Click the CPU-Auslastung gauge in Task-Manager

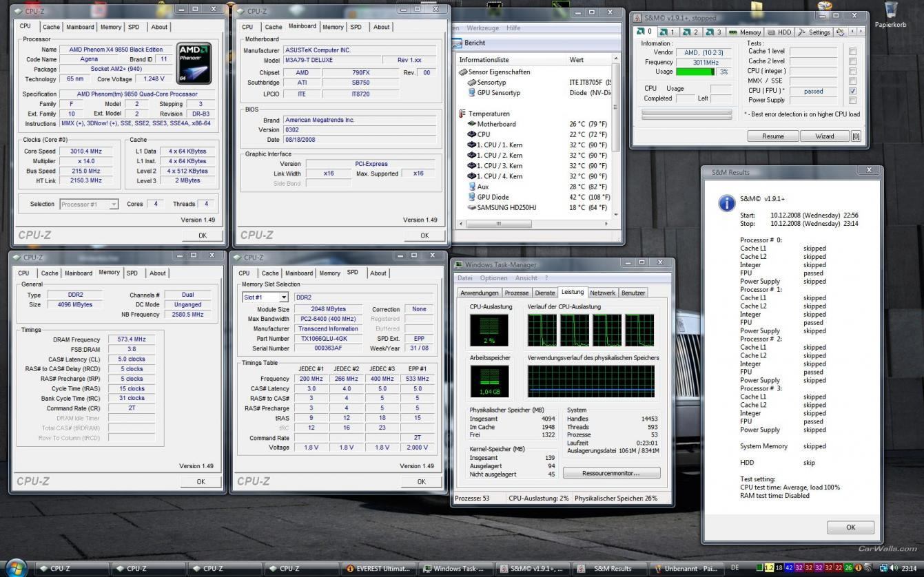click(x=489, y=330)
